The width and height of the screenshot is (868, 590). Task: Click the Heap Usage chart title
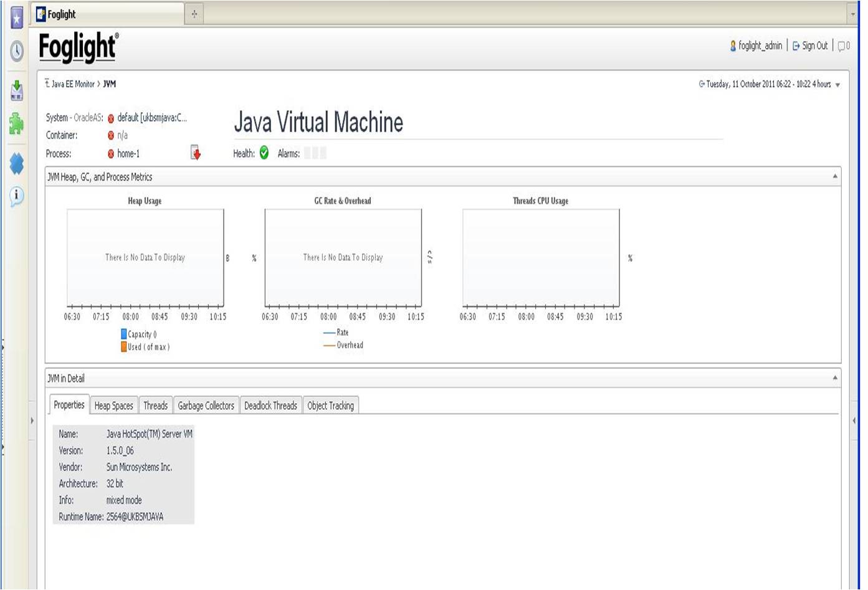pyautogui.click(x=145, y=201)
